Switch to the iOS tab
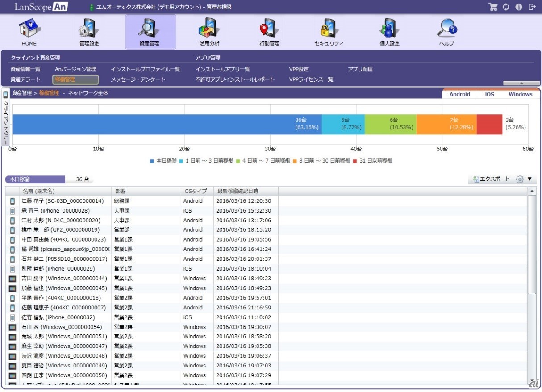Screen dimensions: 542x392 tap(489, 94)
